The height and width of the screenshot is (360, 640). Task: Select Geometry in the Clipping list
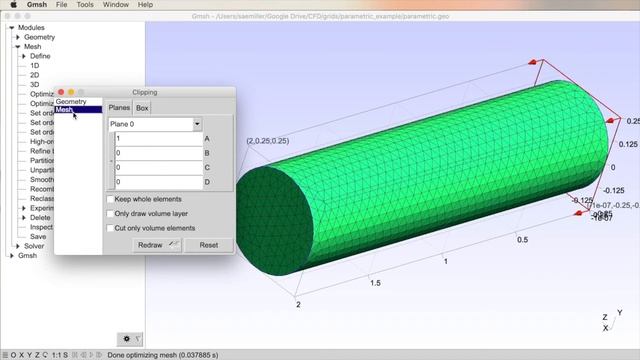[x=78, y=102]
